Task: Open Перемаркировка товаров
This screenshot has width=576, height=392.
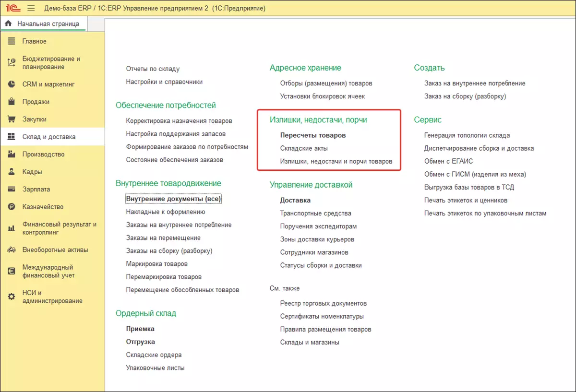Action: click(x=164, y=277)
